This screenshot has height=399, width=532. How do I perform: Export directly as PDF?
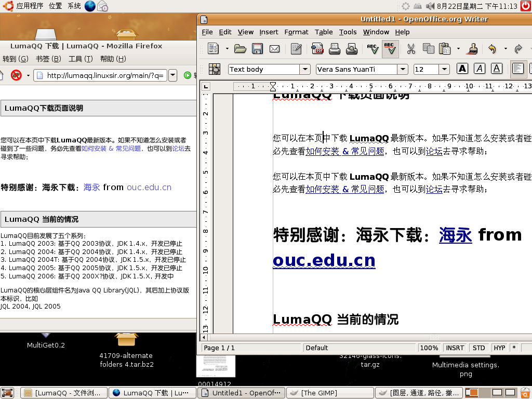point(317,49)
